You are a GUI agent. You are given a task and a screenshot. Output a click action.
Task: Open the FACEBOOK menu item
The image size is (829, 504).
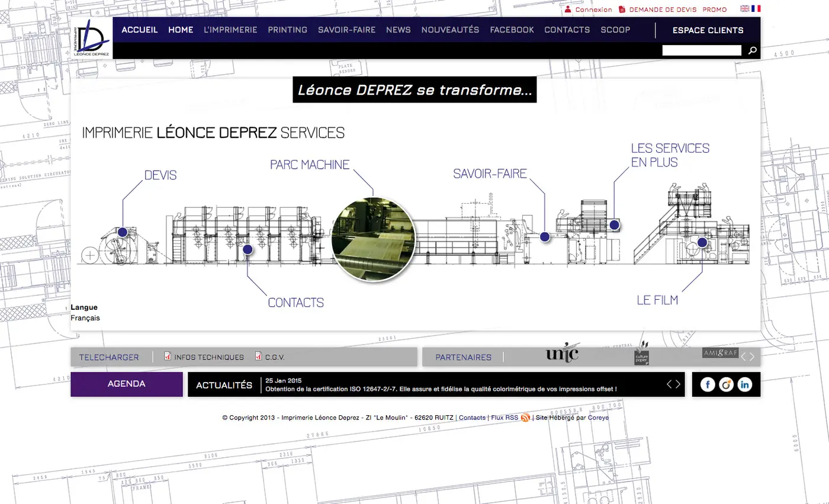pyautogui.click(x=512, y=30)
